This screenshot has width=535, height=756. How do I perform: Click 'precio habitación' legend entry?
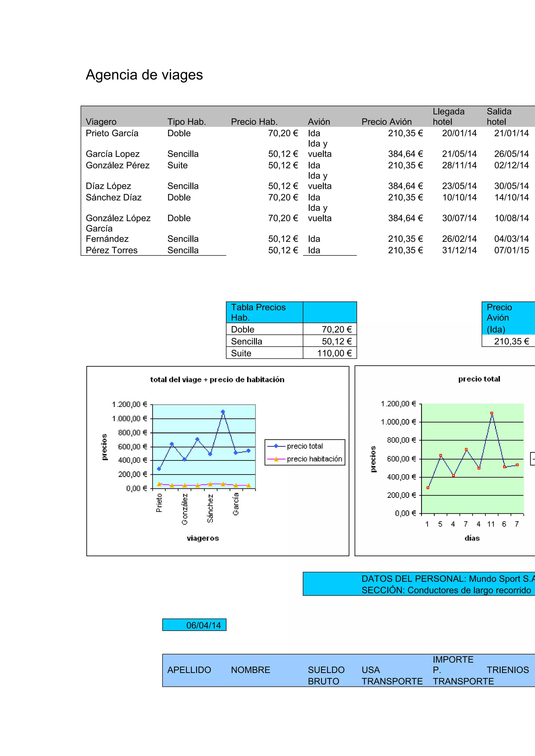pyautogui.click(x=314, y=459)
